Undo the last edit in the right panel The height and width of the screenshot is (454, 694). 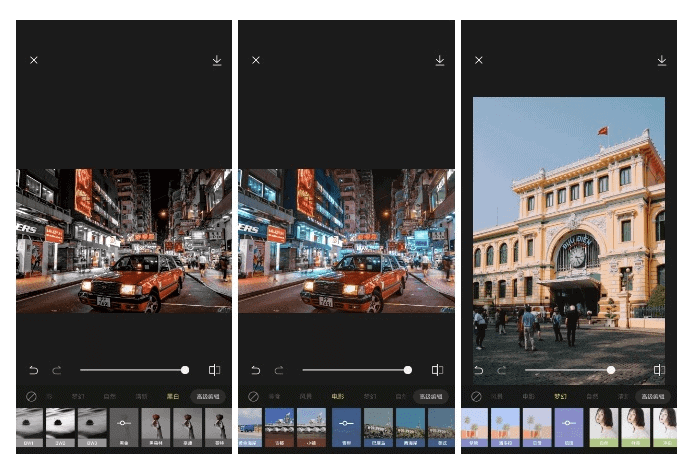click(478, 370)
